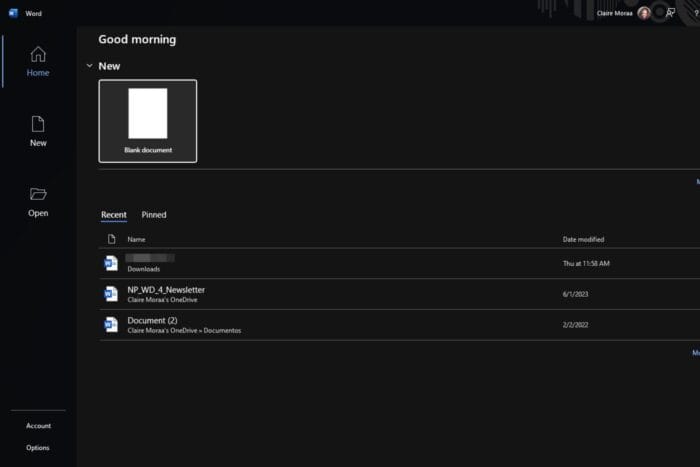700x467 pixels.
Task: Open the Account page
Action: point(38,426)
